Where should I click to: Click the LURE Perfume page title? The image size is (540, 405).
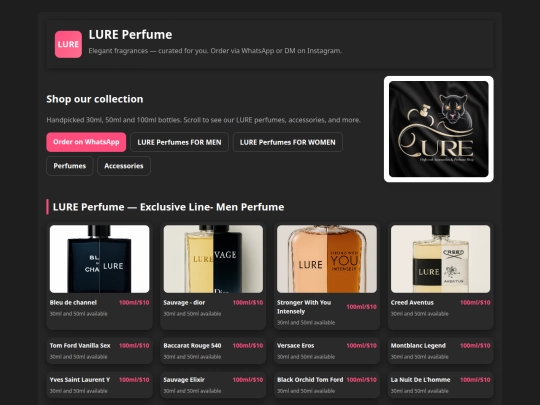coord(131,34)
